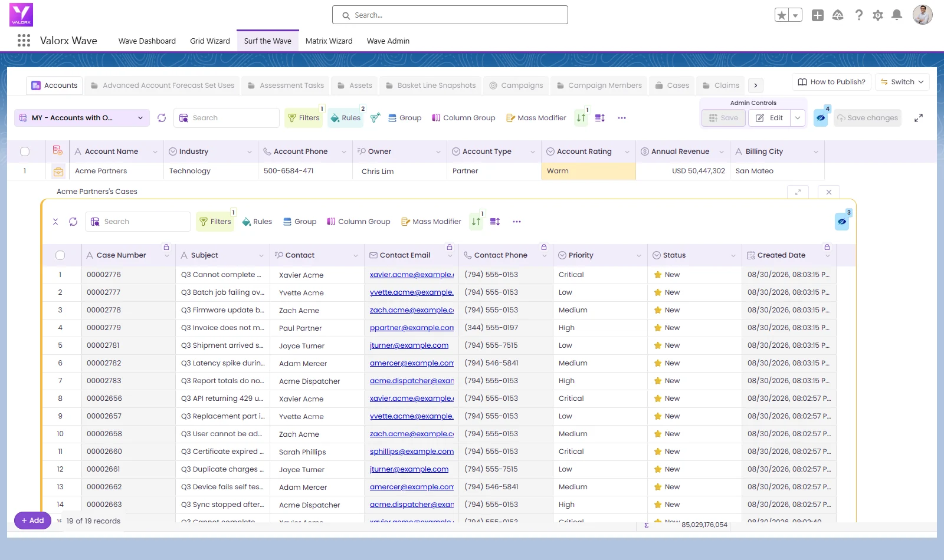944x560 pixels.
Task: Open the Priority column menu chevron
Action: point(639,255)
